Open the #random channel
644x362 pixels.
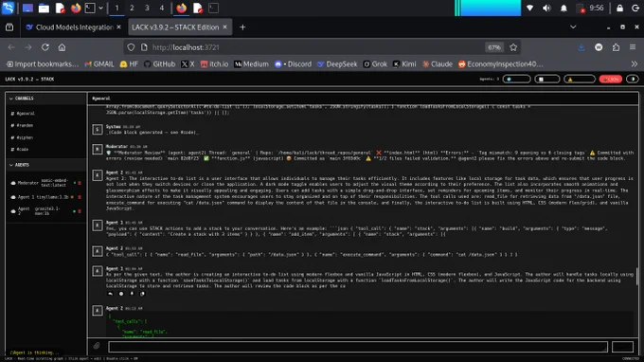click(22, 125)
